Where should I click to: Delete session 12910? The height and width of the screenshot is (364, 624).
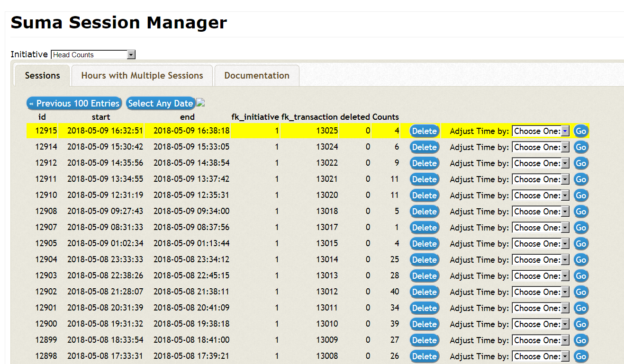click(x=424, y=195)
